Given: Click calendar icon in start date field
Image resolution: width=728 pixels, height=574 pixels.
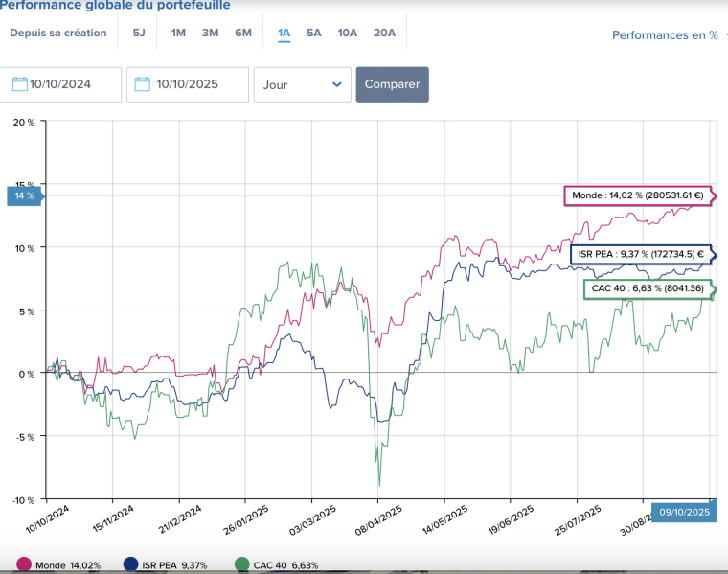Looking at the screenshot, I should click(x=20, y=84).
